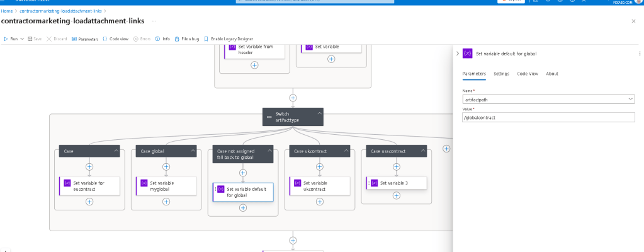Screen dimensions: 644x252
Task: Add a new case to the Switch
Action: [446, 149]
